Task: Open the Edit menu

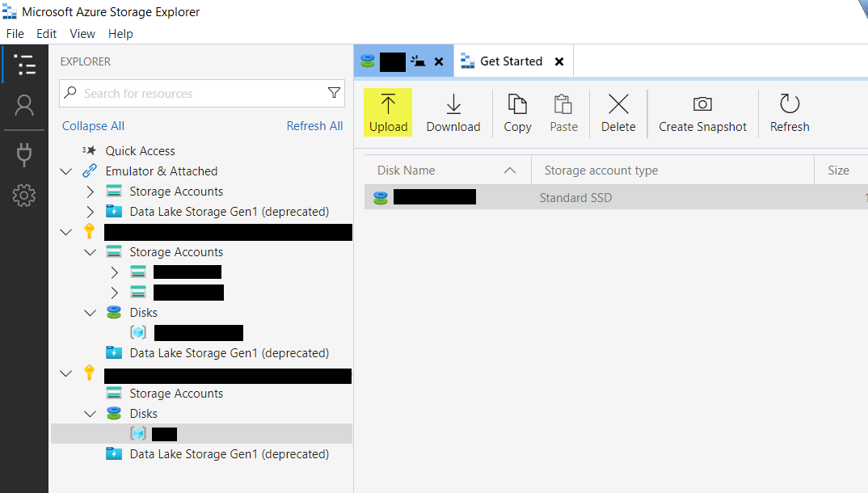Action: (47, 34)
